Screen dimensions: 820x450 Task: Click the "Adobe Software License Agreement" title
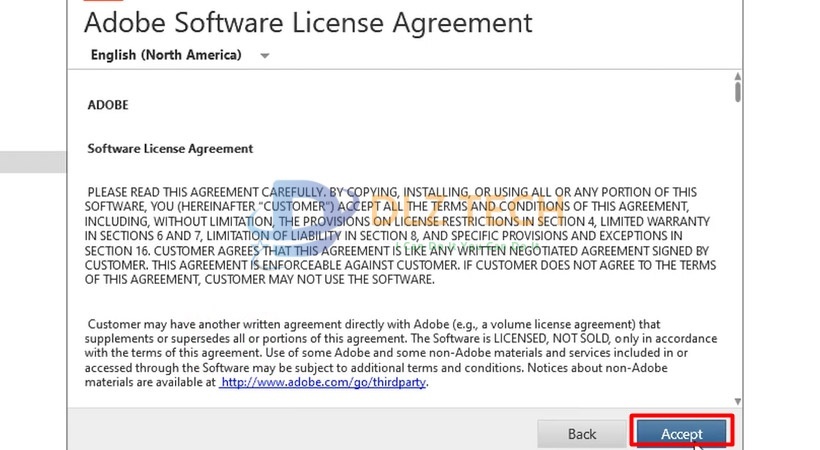click(x=308, y=21)
